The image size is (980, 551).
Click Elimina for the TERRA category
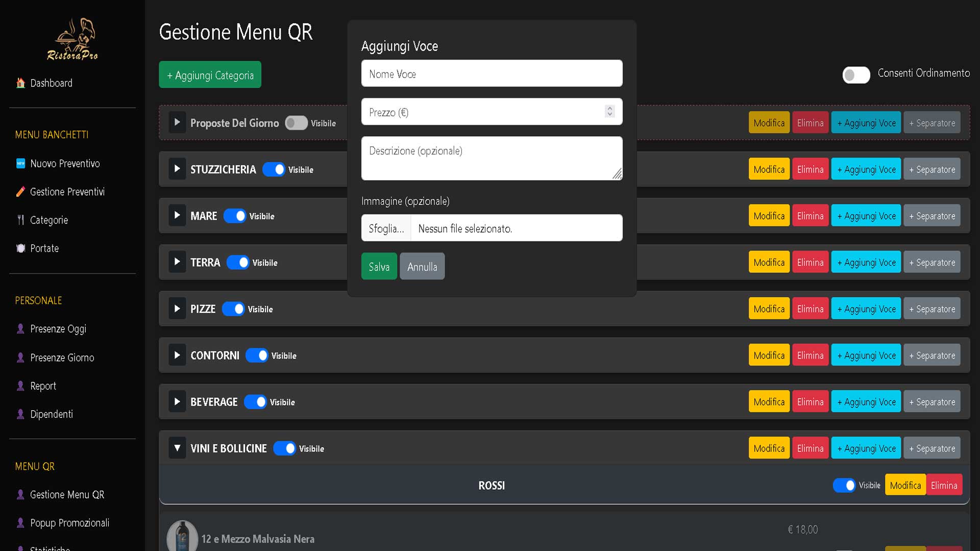click(811, 262)
